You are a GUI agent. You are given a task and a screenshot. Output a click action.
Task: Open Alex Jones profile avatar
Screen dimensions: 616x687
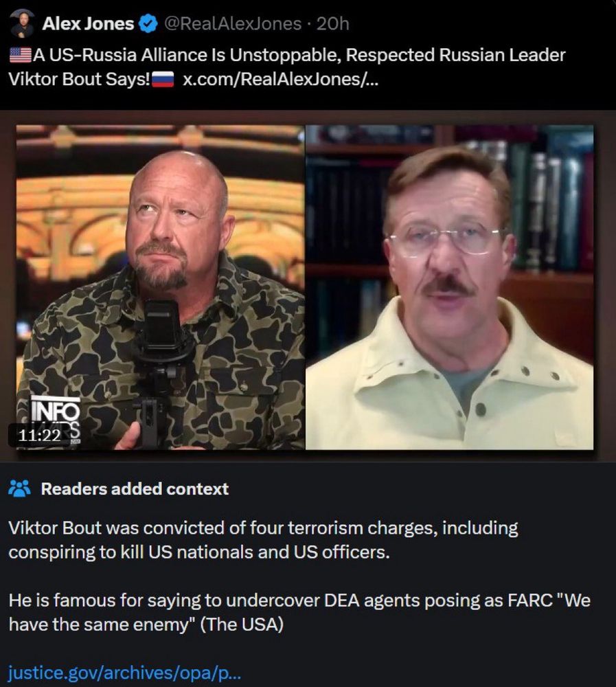click(x=21, y=23)
